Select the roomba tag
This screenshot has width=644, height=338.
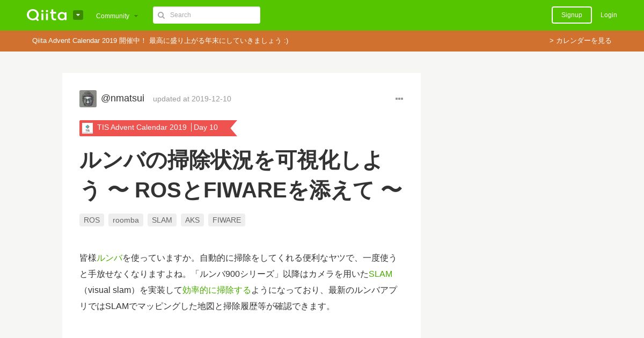coord(126,220)
